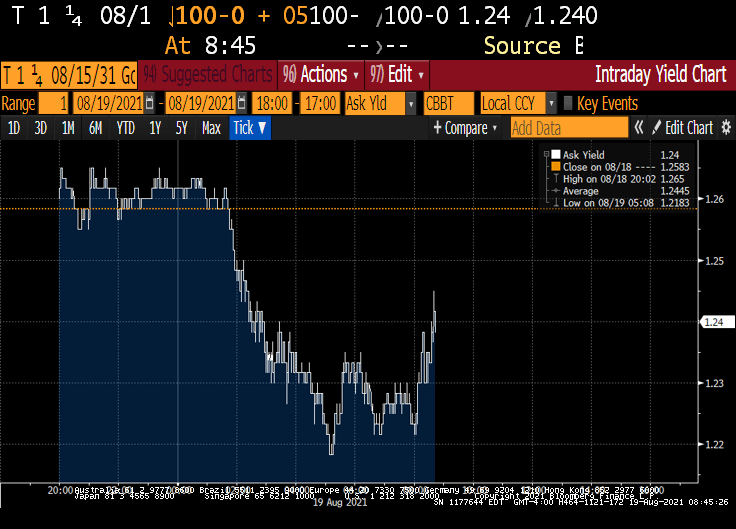Click the double-chevron collapse arrows icon
Image resolution: width=736 pixels, height=529 pixels.
pyautogui.click(x=639, y=128)
